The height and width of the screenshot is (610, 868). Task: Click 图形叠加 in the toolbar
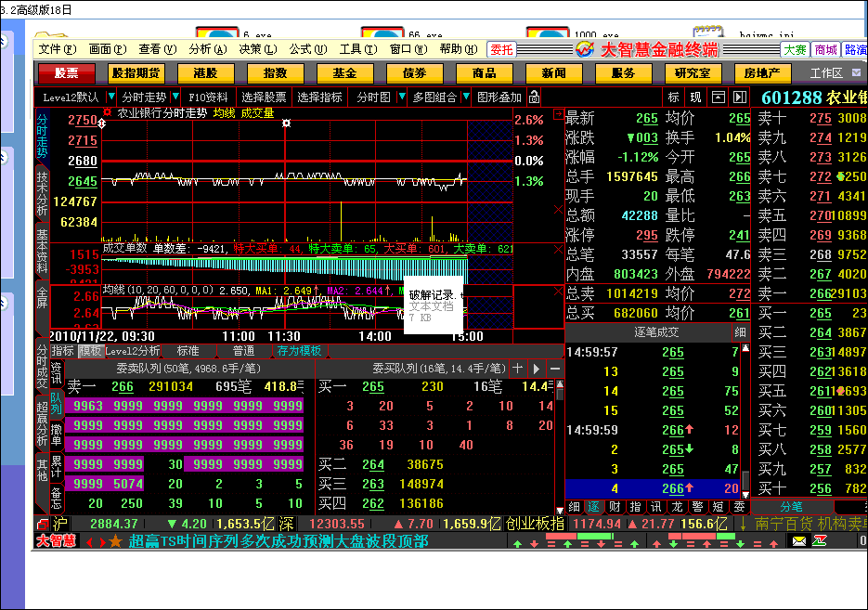pyautogui.click(x=499, y=97)
